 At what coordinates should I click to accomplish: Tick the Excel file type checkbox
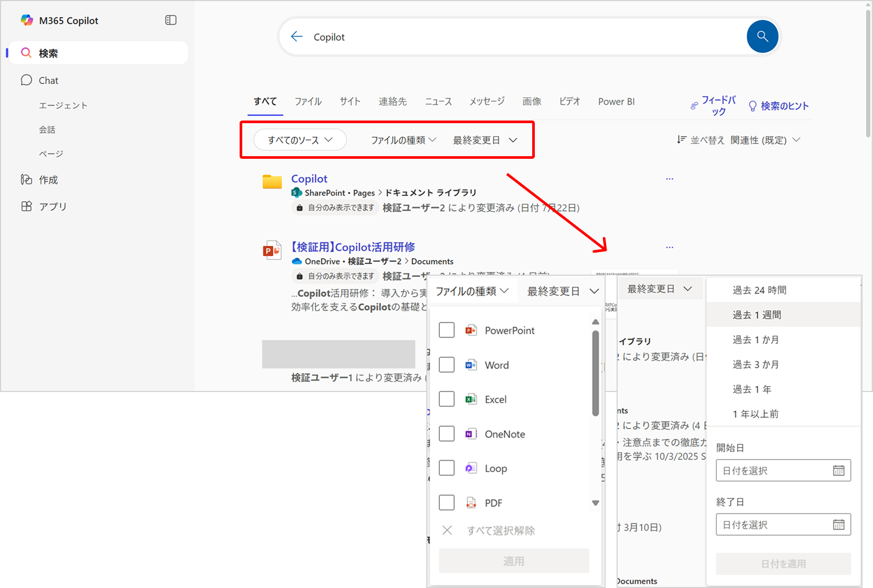[447, 399]
